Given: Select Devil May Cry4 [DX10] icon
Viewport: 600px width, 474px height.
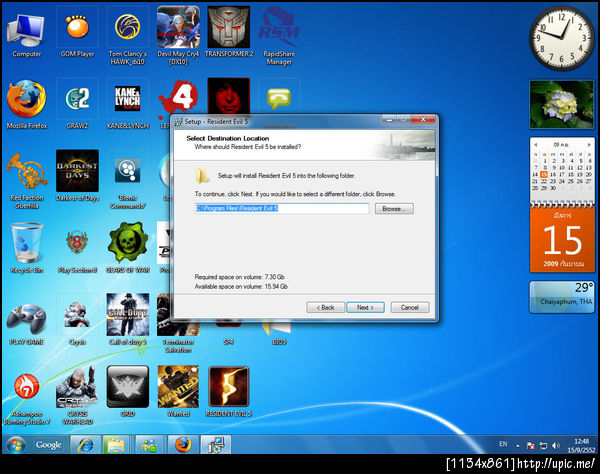Looking at the screenshot, I should coord(178,36).
